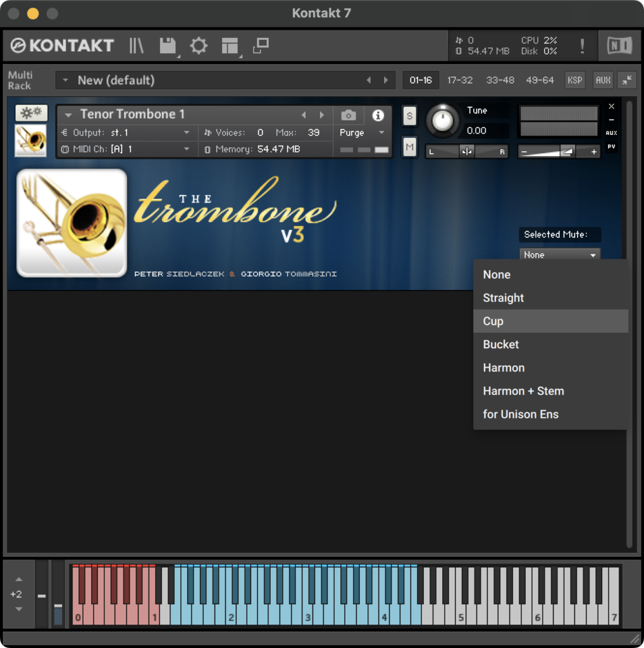Solo the Tenor Trombone instrument
644x648 pixels.
tap(409, 116)
